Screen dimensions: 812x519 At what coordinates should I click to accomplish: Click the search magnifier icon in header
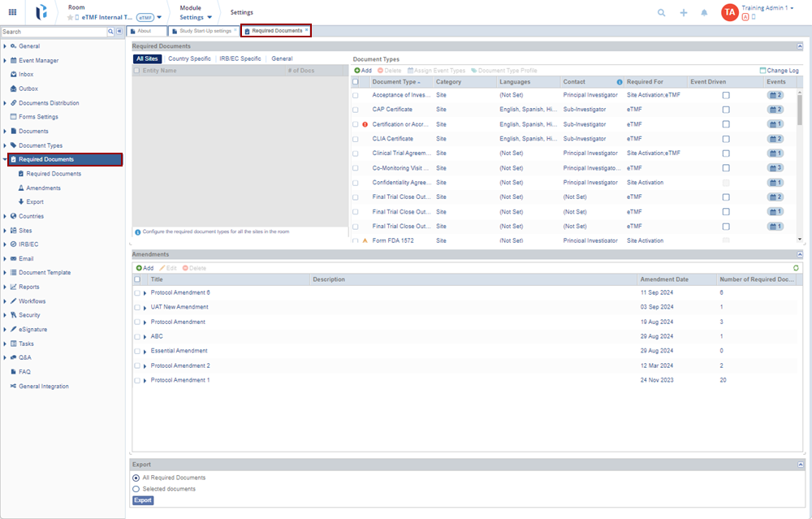(662, 13)
